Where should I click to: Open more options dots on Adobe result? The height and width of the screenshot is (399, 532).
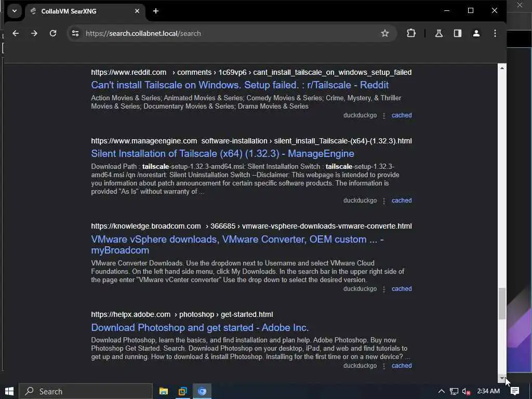coord(384,366)
